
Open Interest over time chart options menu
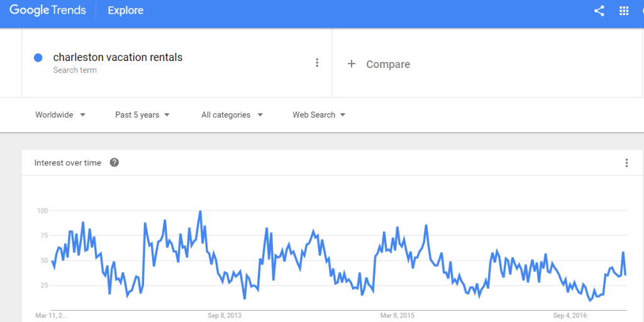(626, 163)
